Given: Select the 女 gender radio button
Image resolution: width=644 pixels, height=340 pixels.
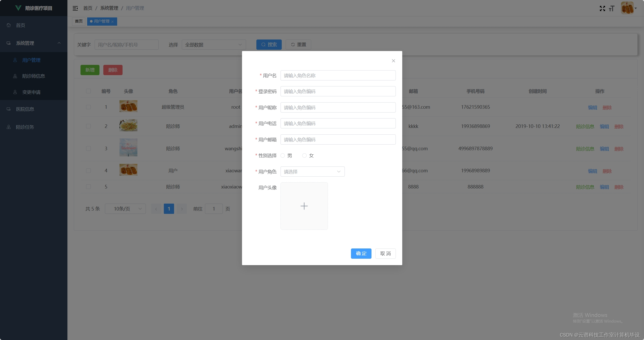Looking at the screenshot, I should (304, 156).
